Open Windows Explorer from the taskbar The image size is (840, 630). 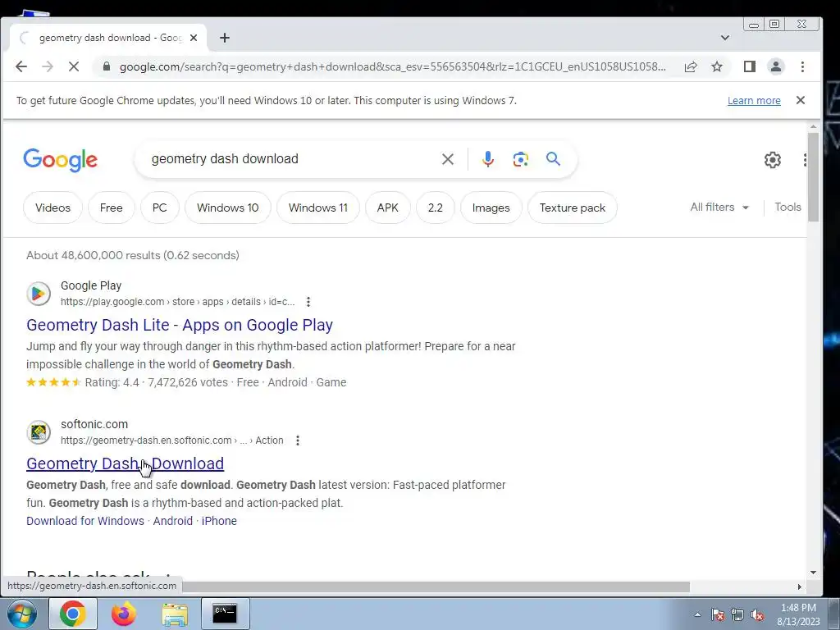[175, 614]
